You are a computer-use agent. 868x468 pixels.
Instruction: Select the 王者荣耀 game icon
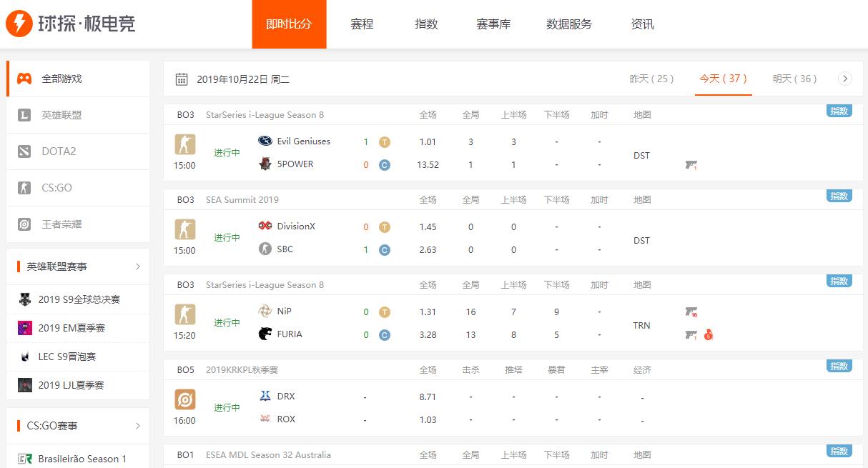pos(24,224)
